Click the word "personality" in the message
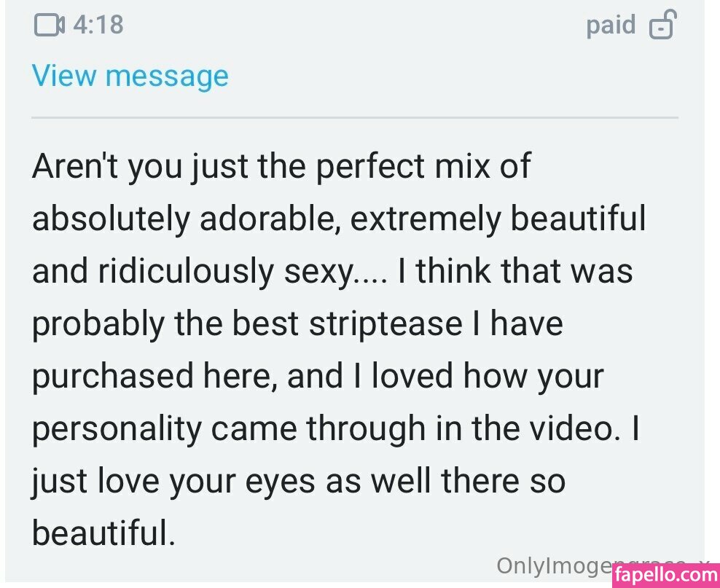720x588 pixels. coord(117,429)
